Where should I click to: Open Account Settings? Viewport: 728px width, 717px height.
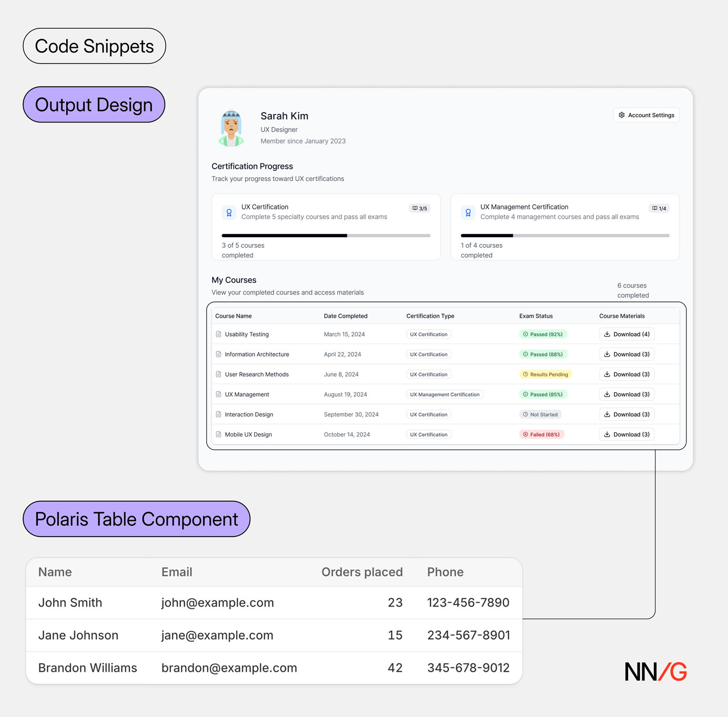646,115
